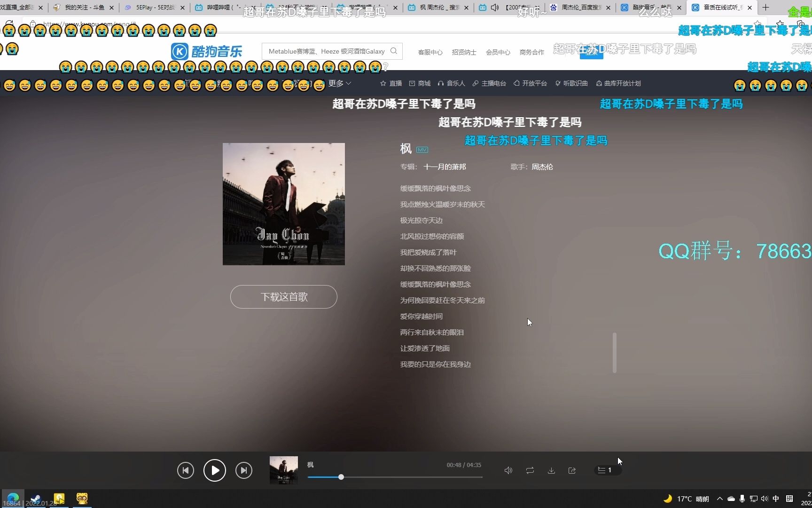Open Steam from the taskbar
The image size is (812, 508).
pos(36,498)
